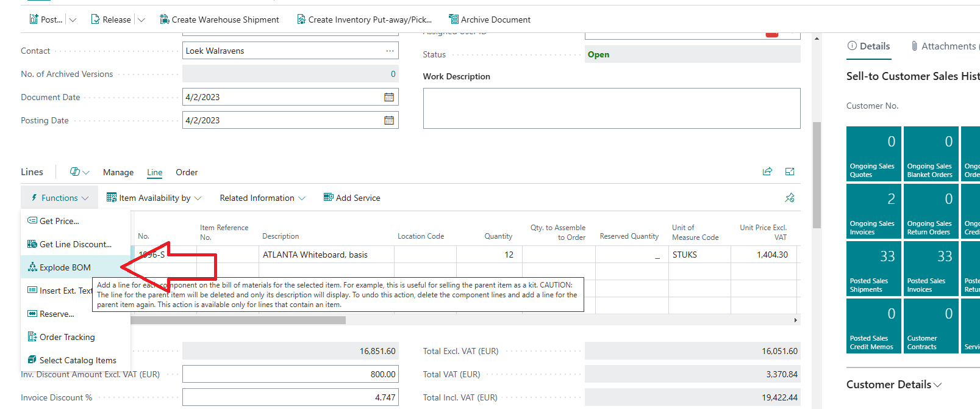The image size is (980, 409).
Task: Open the Contact lookup ellipsis
Action: (x=390, y=51)
